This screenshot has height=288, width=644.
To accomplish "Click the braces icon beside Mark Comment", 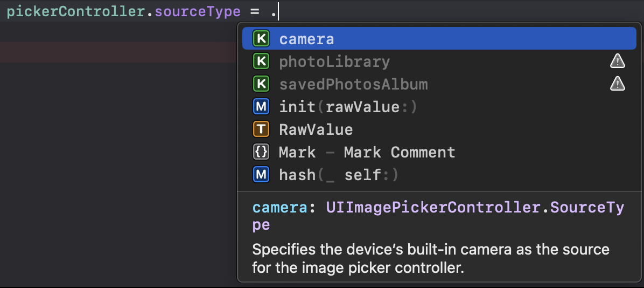I will (x=261, y=152).
